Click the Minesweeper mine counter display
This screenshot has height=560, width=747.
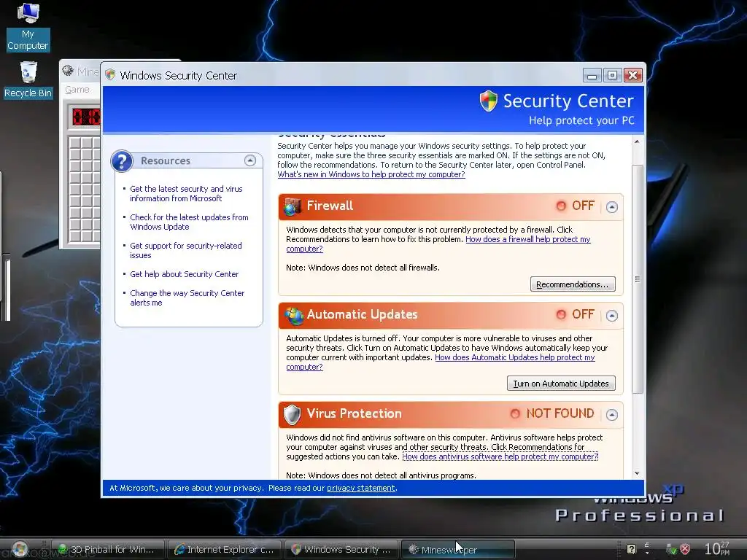pos(86,117)
